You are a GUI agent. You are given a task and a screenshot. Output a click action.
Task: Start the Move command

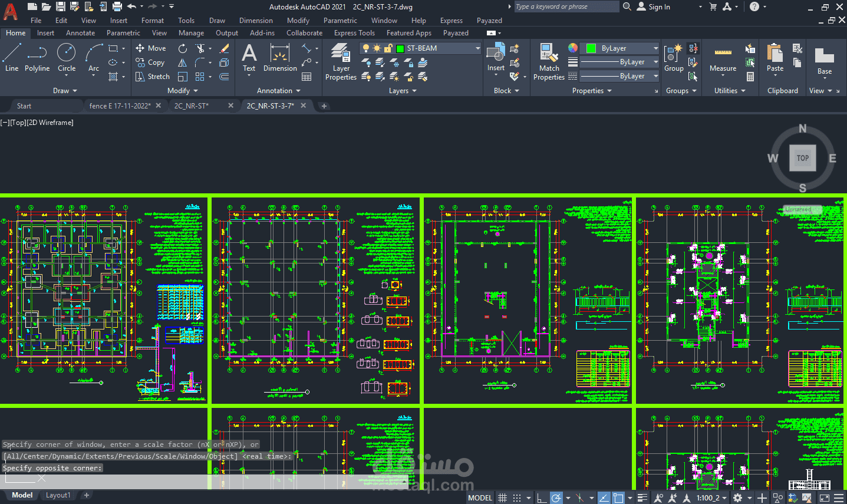151,48
